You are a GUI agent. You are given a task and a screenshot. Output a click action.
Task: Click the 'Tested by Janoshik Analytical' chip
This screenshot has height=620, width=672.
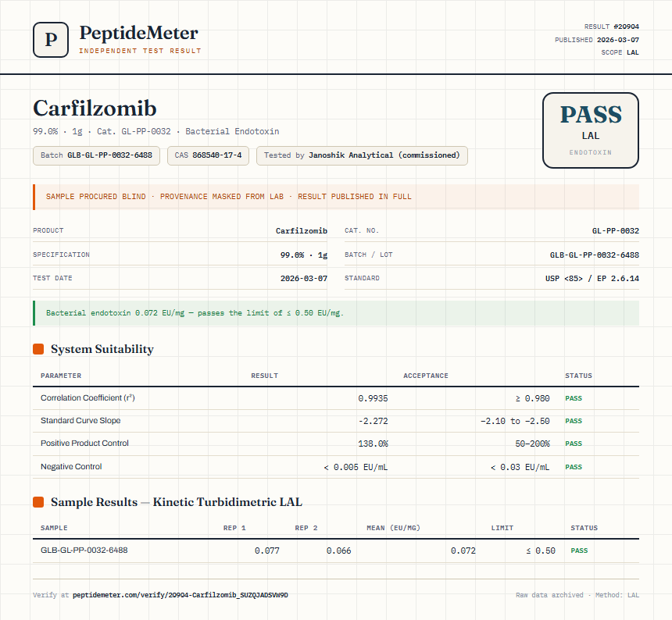pos(362,155)
